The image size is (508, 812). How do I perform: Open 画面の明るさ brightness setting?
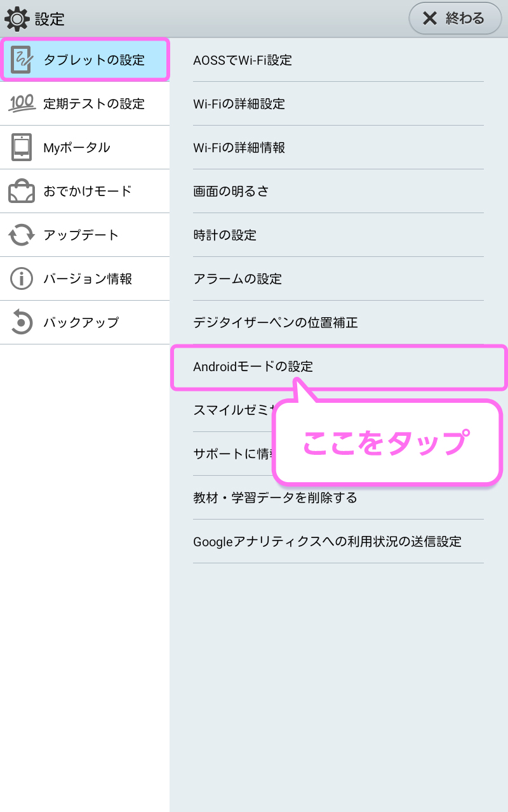point(338,192)
